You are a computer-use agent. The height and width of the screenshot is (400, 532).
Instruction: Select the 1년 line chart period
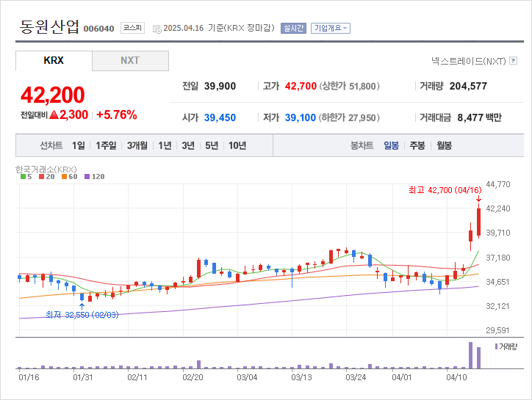[x=165, y=146]
